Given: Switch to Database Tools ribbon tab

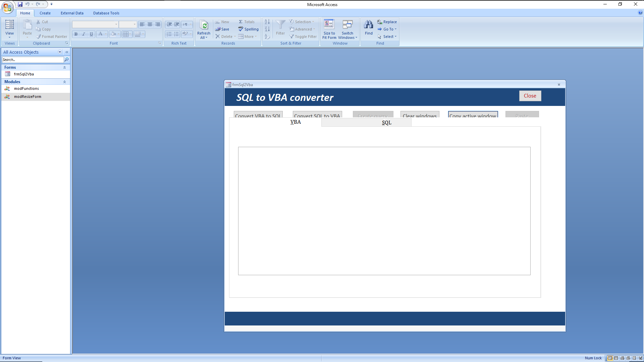Looking at the screenshot, I should (x=106, y=13).
